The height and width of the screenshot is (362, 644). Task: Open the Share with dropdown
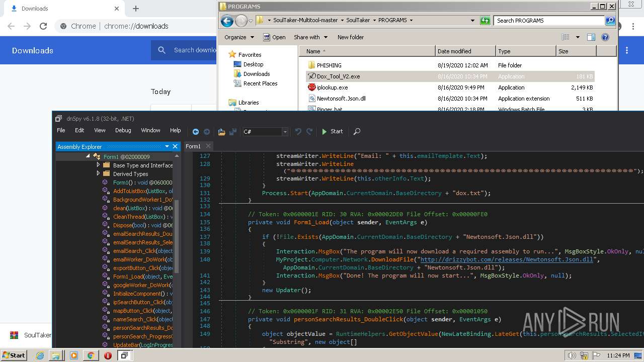[x=310, y=37]
